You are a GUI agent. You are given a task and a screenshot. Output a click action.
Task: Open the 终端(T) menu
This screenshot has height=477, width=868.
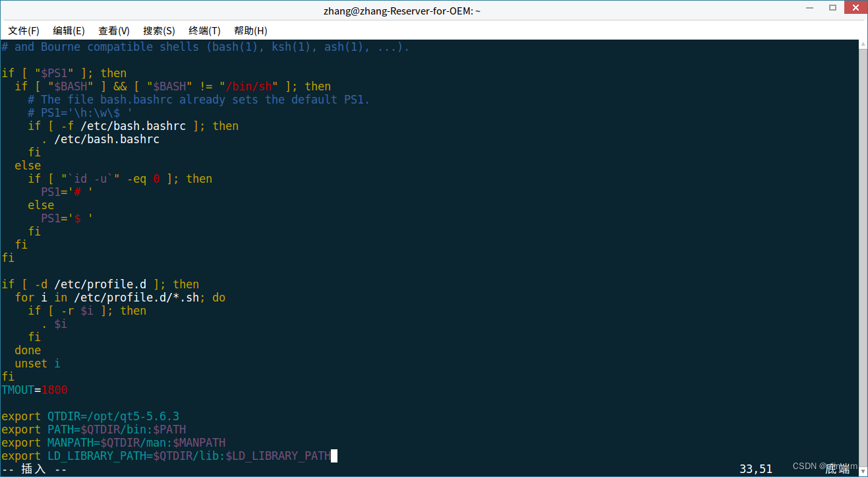coord(204,31)
